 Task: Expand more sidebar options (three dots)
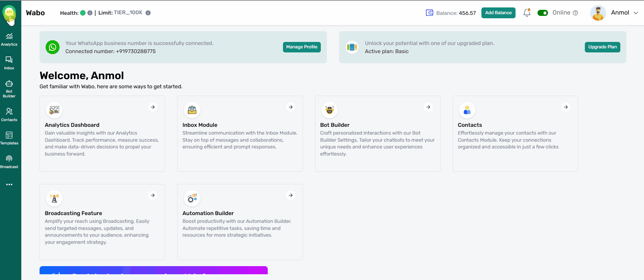[9, 185]
